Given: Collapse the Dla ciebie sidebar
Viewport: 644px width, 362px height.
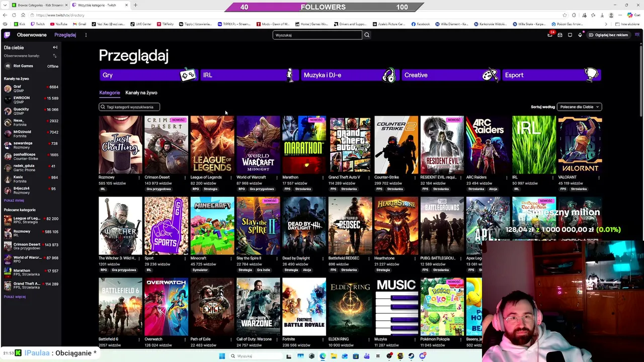Looking at the screenshot, I should click(55, 47).
